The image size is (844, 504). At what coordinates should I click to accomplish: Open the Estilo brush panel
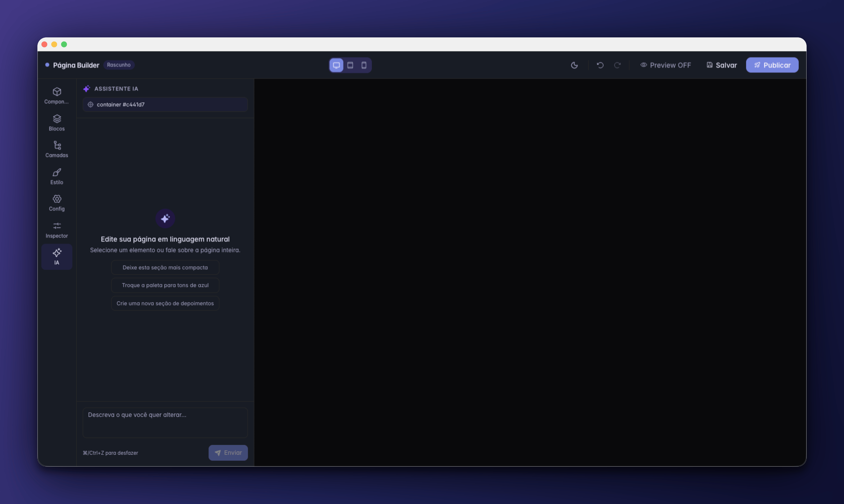point(57,176)
